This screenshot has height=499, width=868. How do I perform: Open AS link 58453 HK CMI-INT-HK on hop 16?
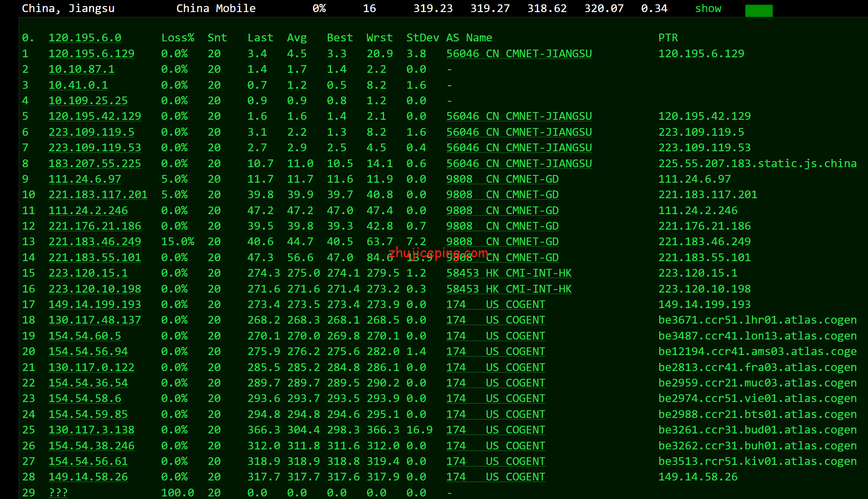509,289
